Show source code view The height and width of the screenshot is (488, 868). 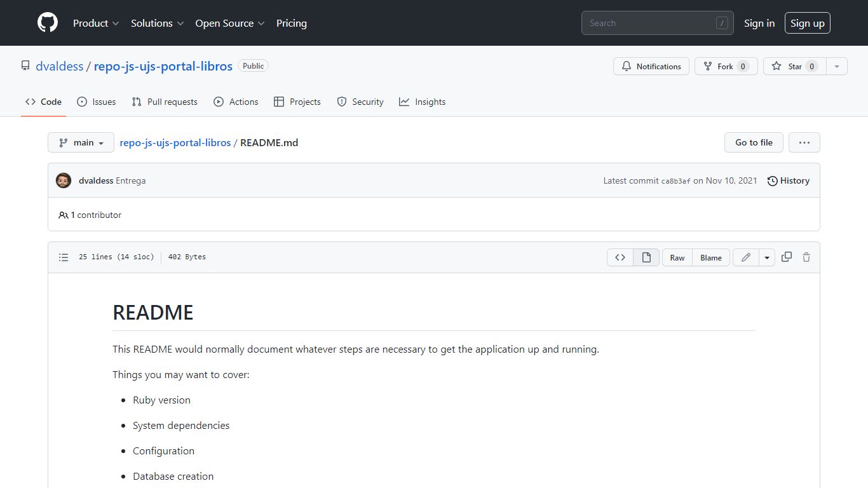pos(620,257)
